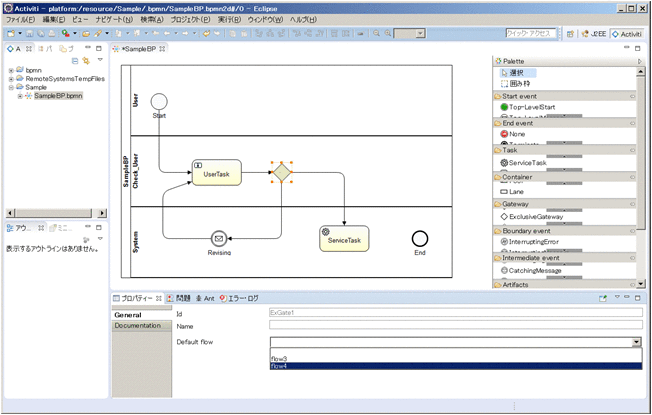Choose Top-LevelStart event in palette
Viewport: 652px width, 415px height.
click(531, 106)
